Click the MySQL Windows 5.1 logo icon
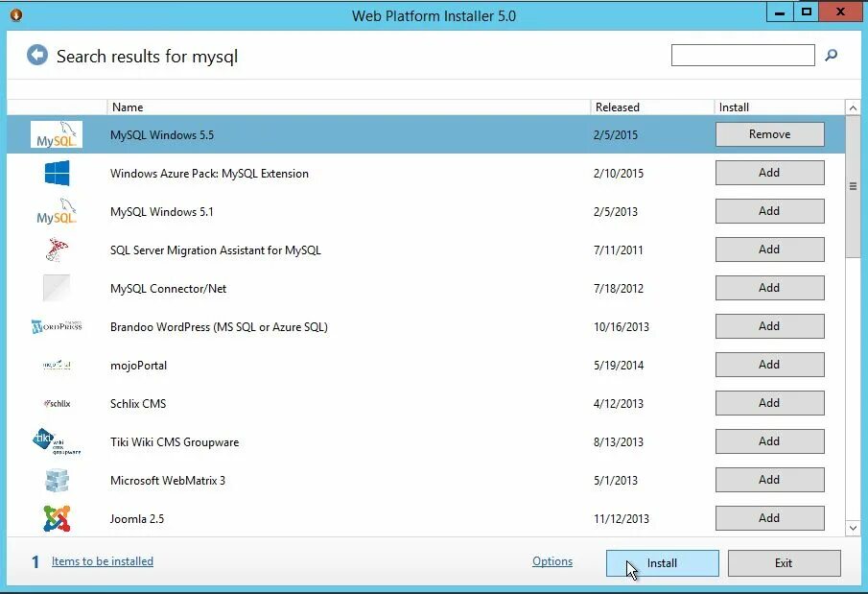Screen dimensions: 868x594 tap(57, 211)
